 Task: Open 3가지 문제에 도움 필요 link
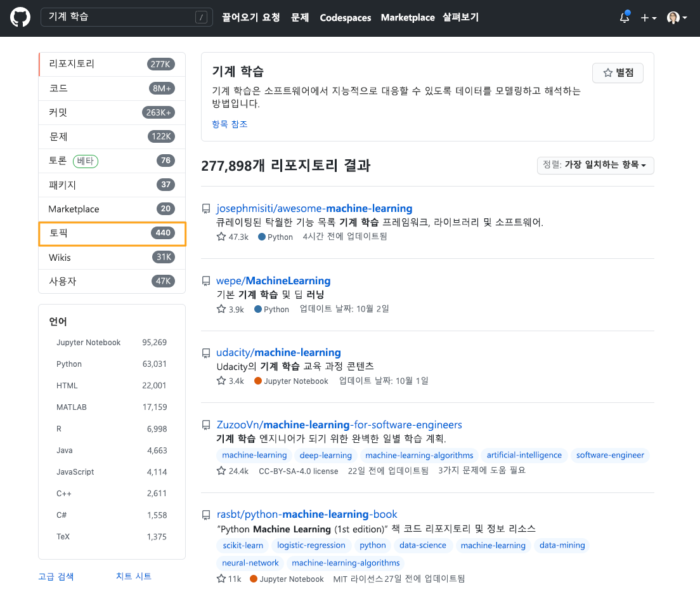pos(482,470)
